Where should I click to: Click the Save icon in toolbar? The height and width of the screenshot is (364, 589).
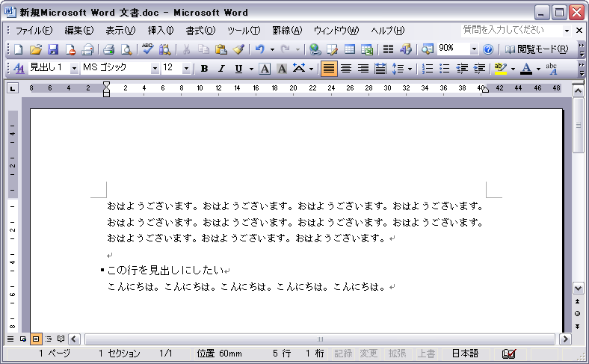pyautogui.click(x=53, y=49)
